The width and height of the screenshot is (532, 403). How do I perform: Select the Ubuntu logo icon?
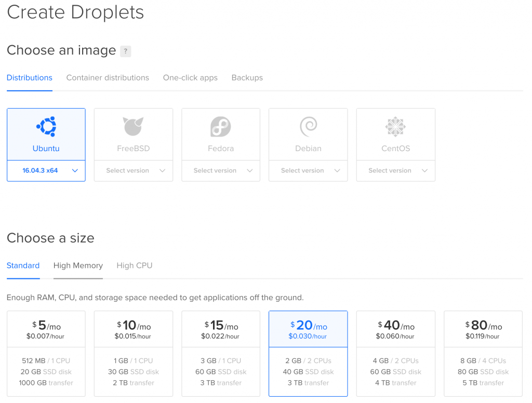pyautogui.click(x=46, y=126)
